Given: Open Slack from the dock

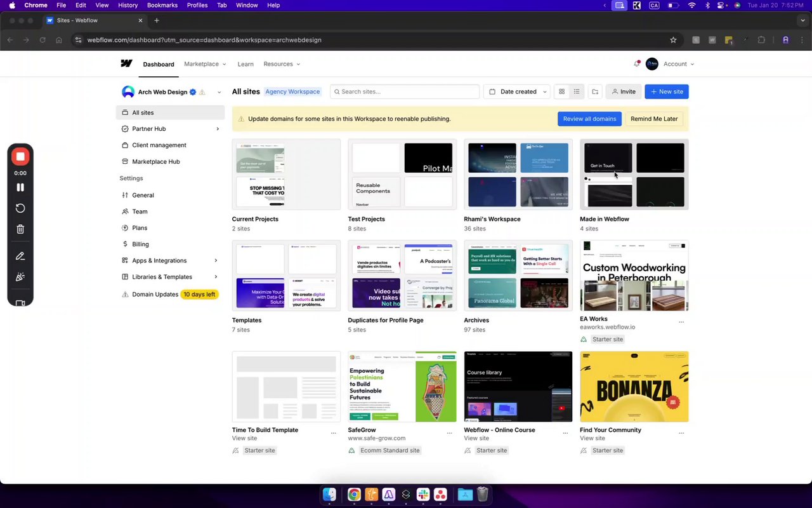Looking at the screenshot, I should pyautogui.click(x=423, y=495).
